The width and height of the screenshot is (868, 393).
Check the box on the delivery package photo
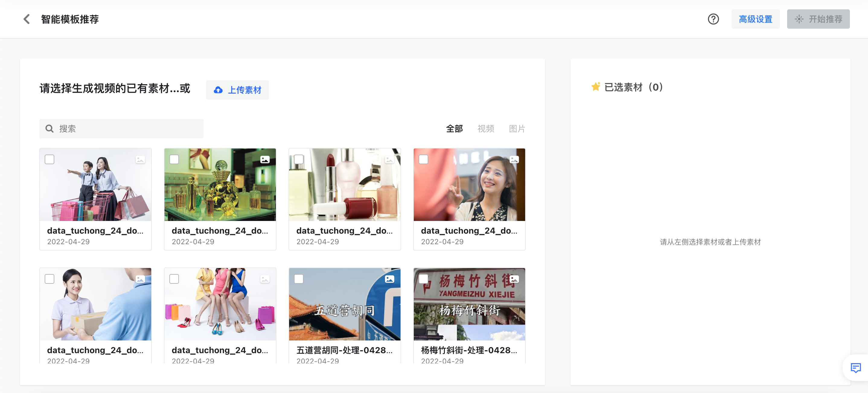coord(49,279)
